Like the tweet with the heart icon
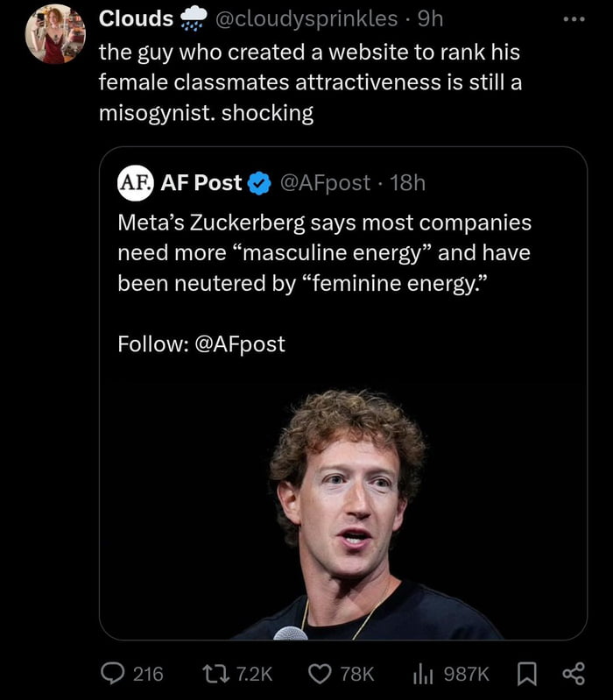 (x=321, y=673)
